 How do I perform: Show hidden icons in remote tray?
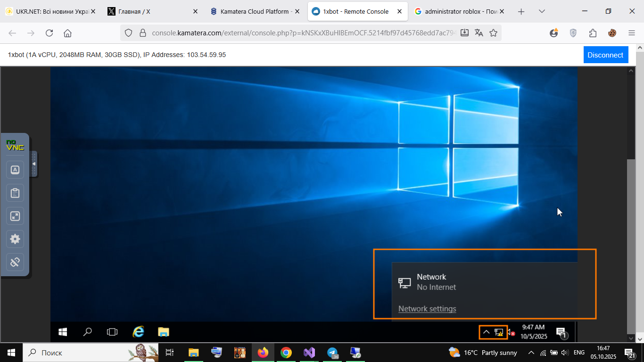point(486,332)
